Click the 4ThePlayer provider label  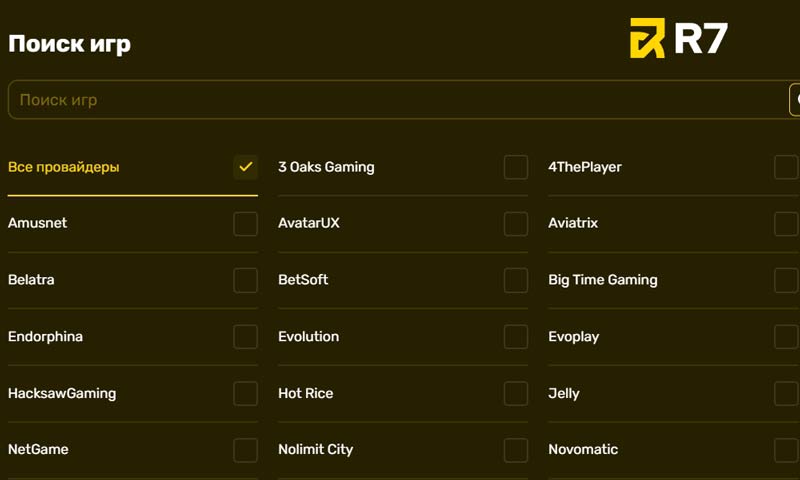coord(585,167)
